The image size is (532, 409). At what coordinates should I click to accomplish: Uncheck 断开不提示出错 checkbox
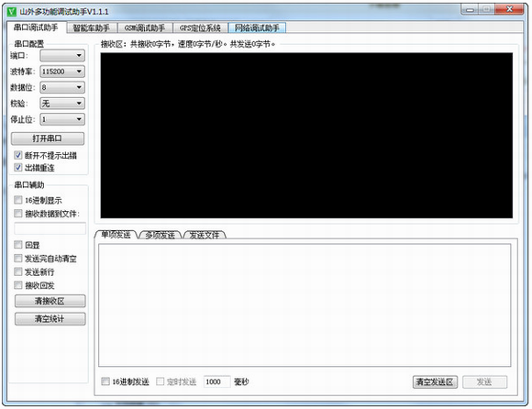tap(18, 155)
